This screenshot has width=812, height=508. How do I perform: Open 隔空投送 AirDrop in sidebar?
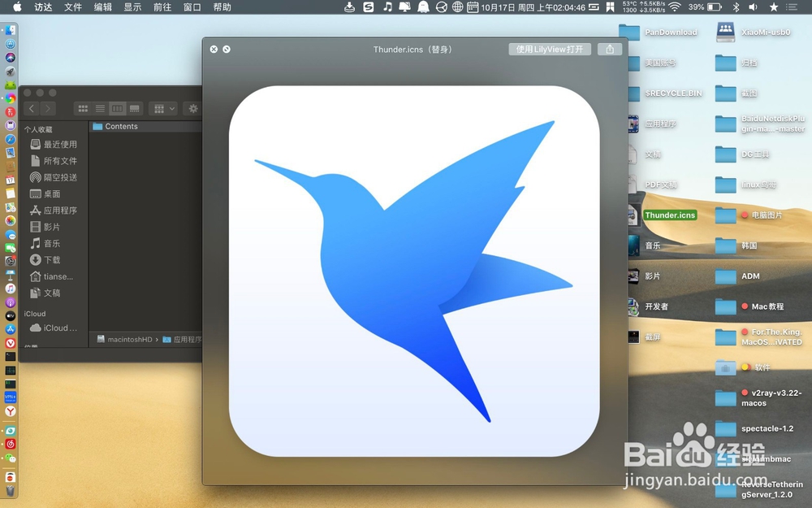click(54, 177)
